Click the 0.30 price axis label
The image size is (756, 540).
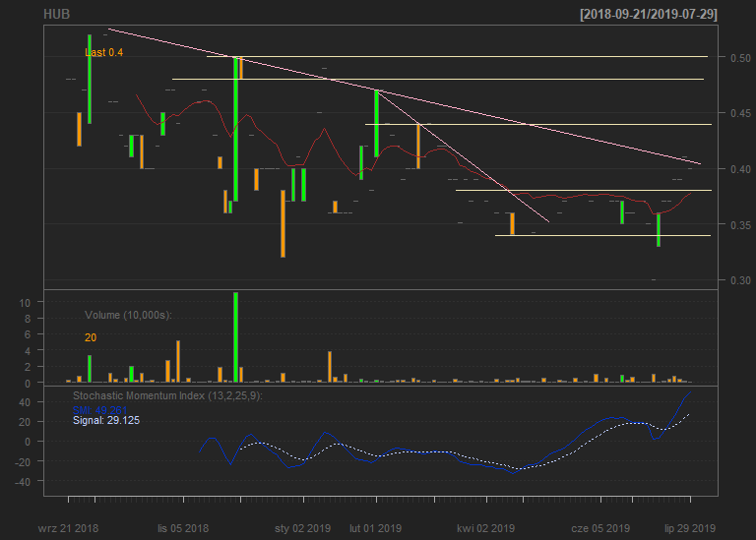point(740,280)
